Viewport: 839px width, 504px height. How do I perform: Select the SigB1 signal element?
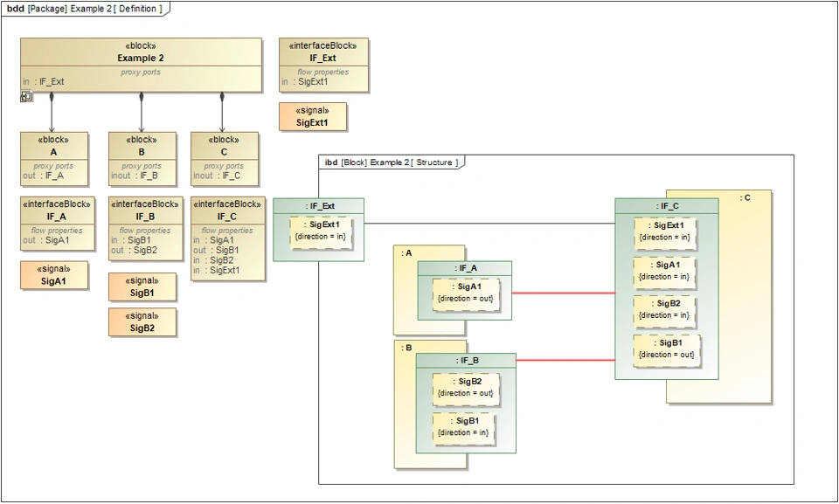pos(142,287)
